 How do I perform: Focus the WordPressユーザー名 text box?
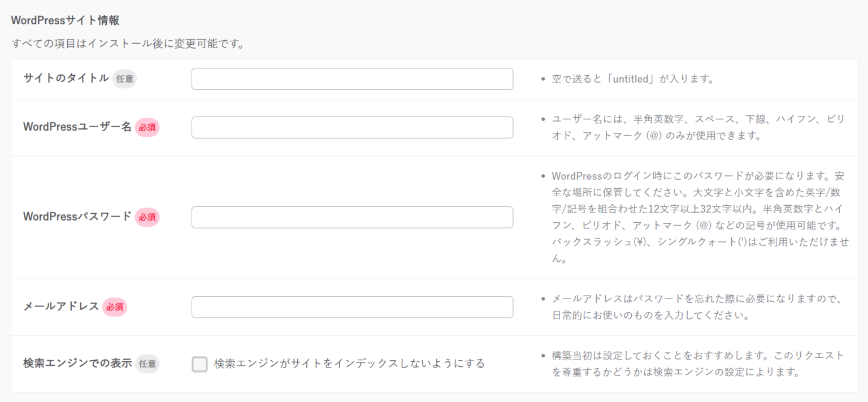click(352, 127)
